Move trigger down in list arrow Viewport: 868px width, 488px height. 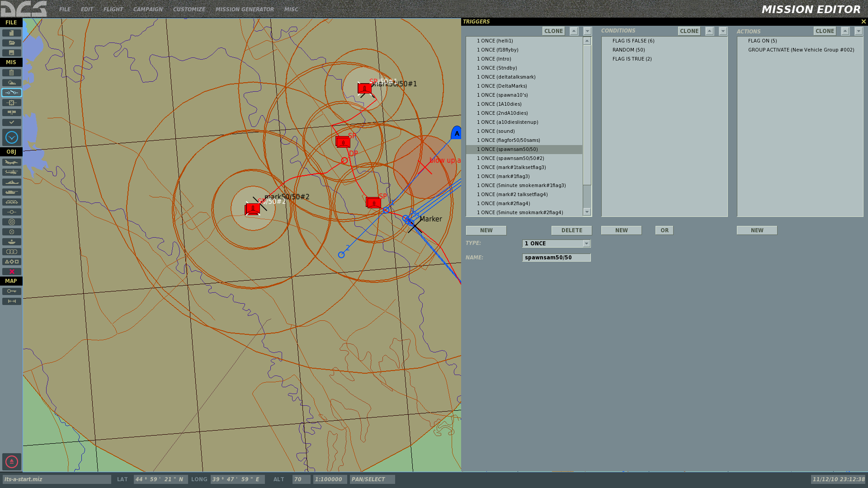588,31
